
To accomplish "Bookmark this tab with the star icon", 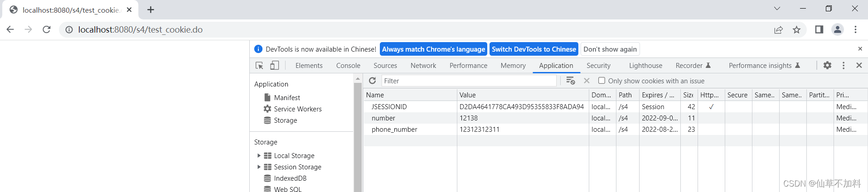I will (796, 29).
